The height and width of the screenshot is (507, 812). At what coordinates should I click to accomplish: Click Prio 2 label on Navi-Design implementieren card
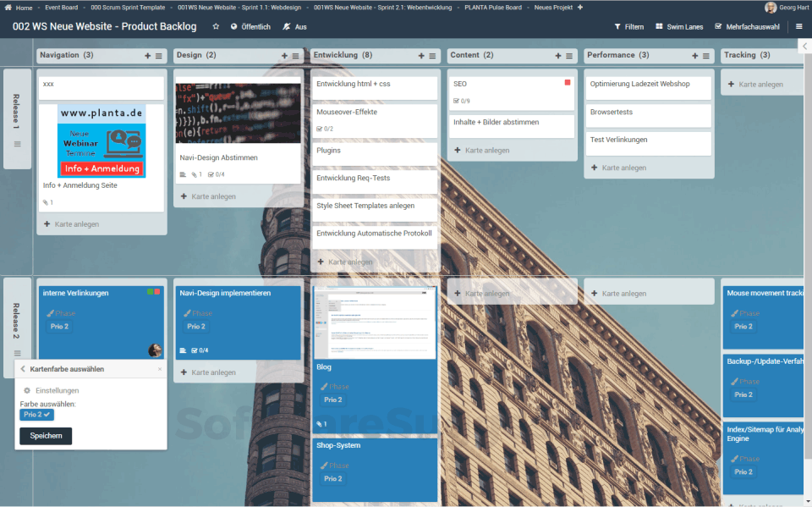(x=196, y=327)
